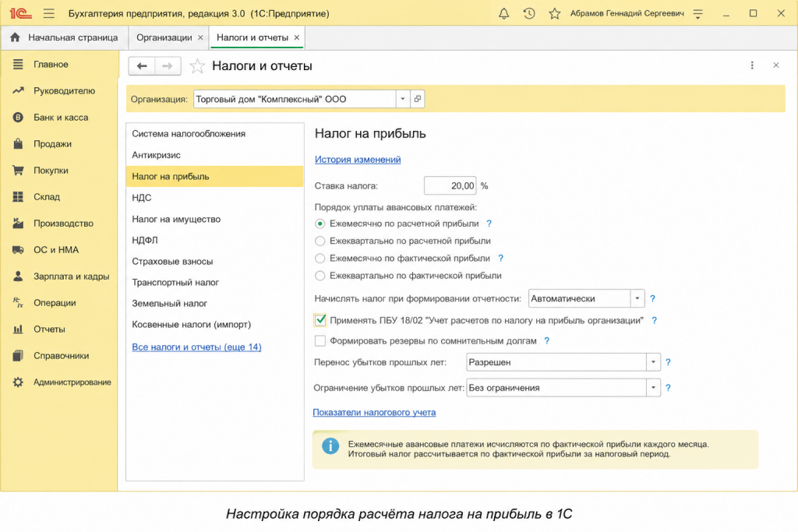This screenshot has height=532, width=798.
Task: Open favorites star in title bar
Action: [x=554, y=14]
